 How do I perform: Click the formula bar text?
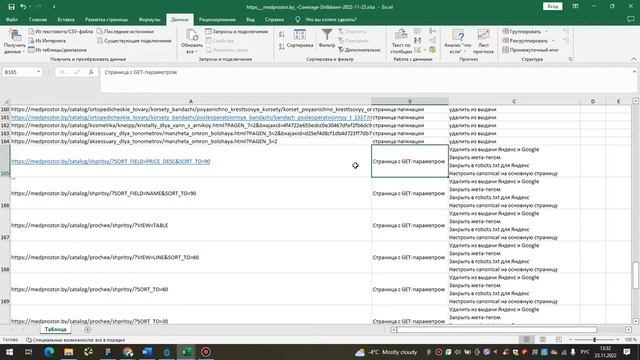[x=141, y=72]
